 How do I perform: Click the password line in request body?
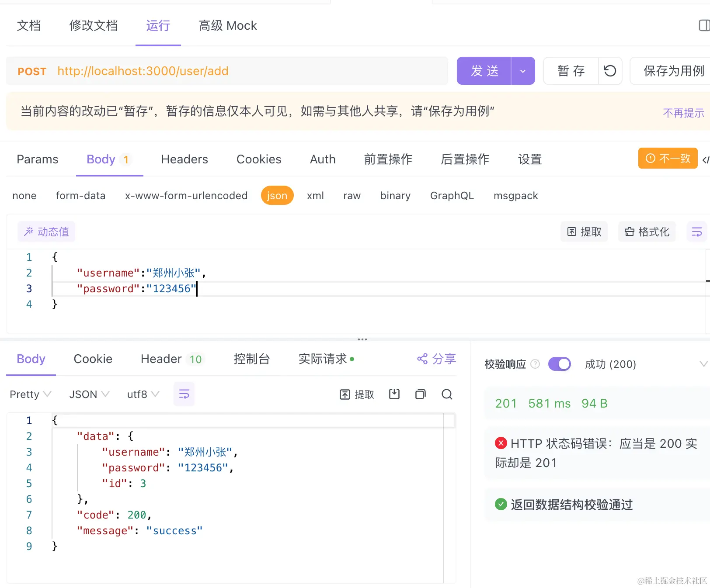(x=136, y=289)
